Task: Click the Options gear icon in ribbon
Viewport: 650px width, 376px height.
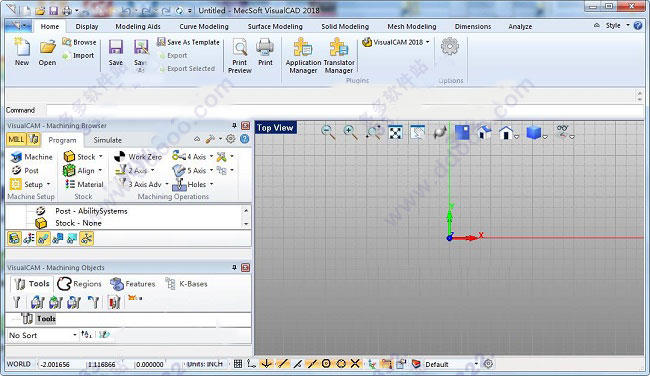Action: coord(450,46)
